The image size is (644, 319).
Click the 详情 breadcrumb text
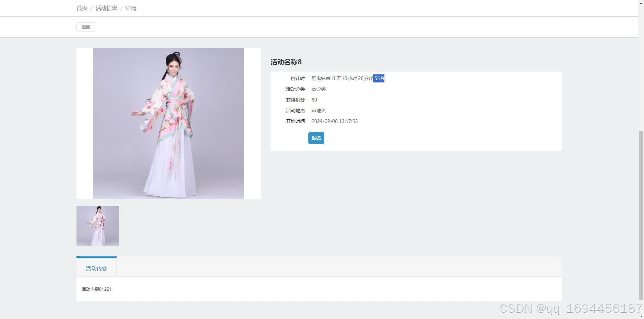[x=131, y=8]
